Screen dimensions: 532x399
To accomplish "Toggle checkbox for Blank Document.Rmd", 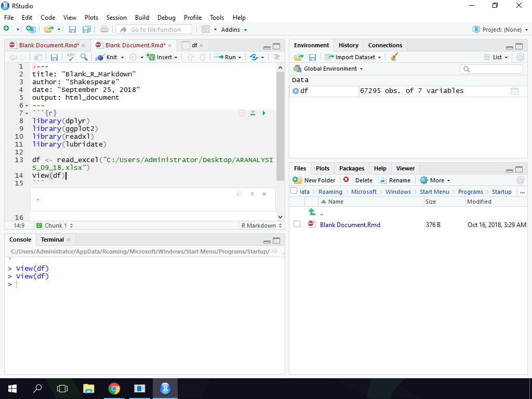I will (x=297, y=224).
